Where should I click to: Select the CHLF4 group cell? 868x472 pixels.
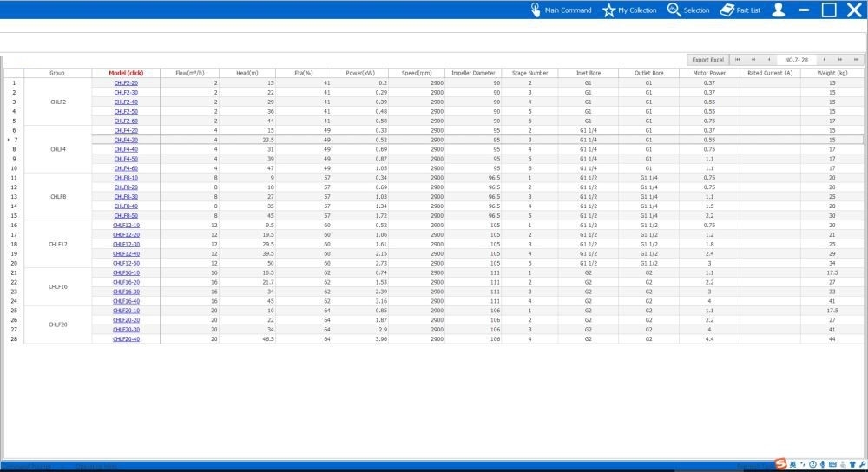[58, 149]
